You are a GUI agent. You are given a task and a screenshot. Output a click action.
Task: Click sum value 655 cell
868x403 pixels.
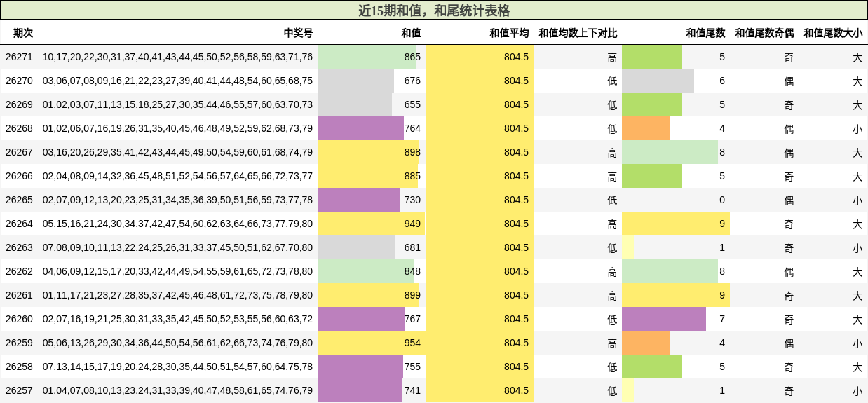coord(372,104)
